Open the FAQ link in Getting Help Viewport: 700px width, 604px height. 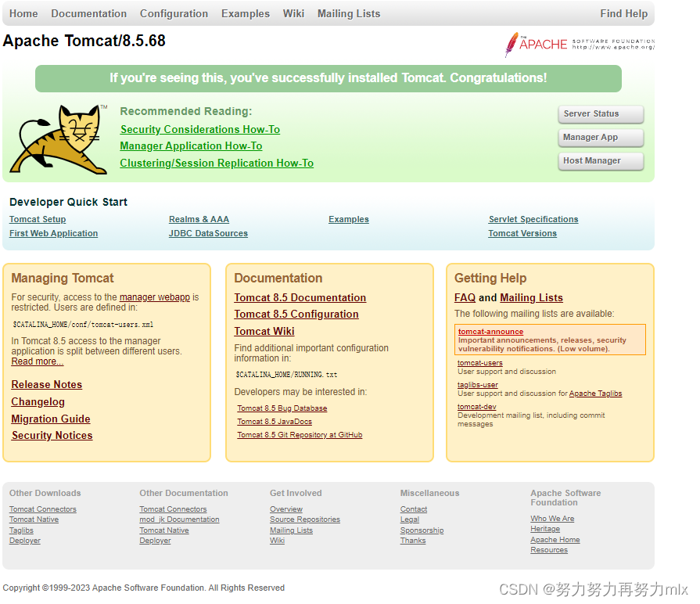(465, 298)
